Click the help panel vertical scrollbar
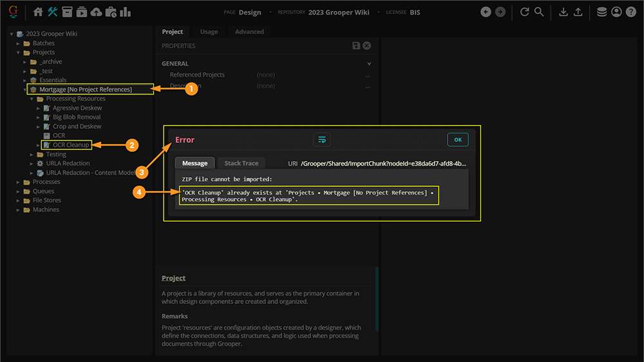This screenshot has width=644, height=362. pos(377,299)
